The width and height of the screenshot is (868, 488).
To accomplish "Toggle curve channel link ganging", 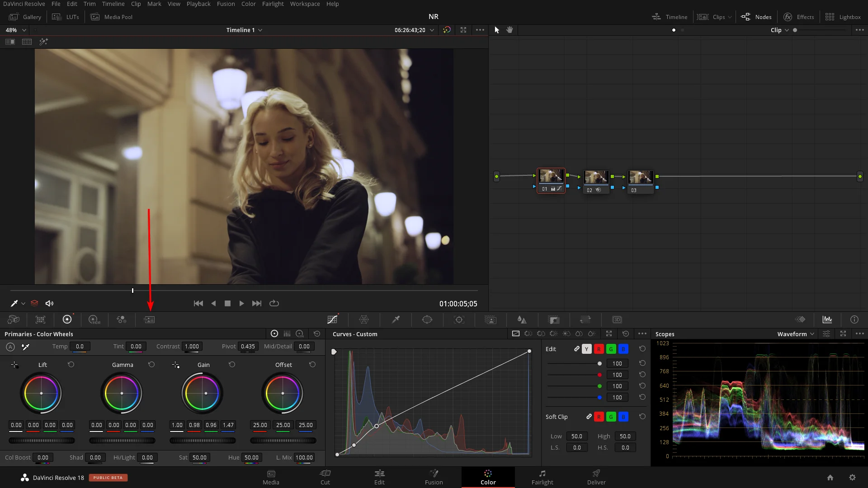I will (576, 349).
